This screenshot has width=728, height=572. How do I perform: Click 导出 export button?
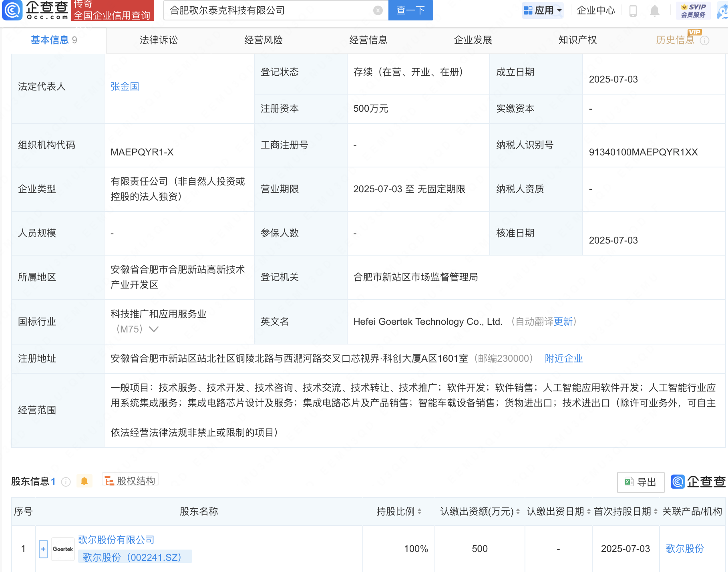click(641, 482)
